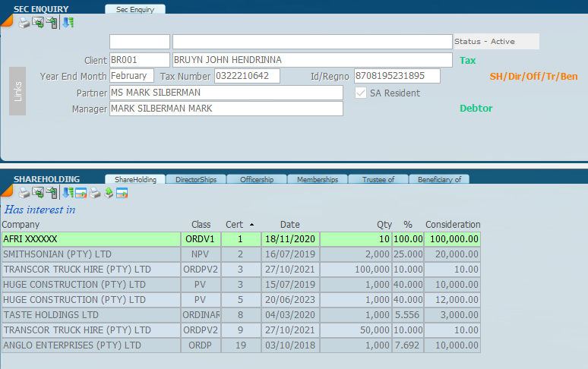The image size is (588, 369).
Task: Expand the orange corner of Shareholding panel
Action: [x=5, y=191]
